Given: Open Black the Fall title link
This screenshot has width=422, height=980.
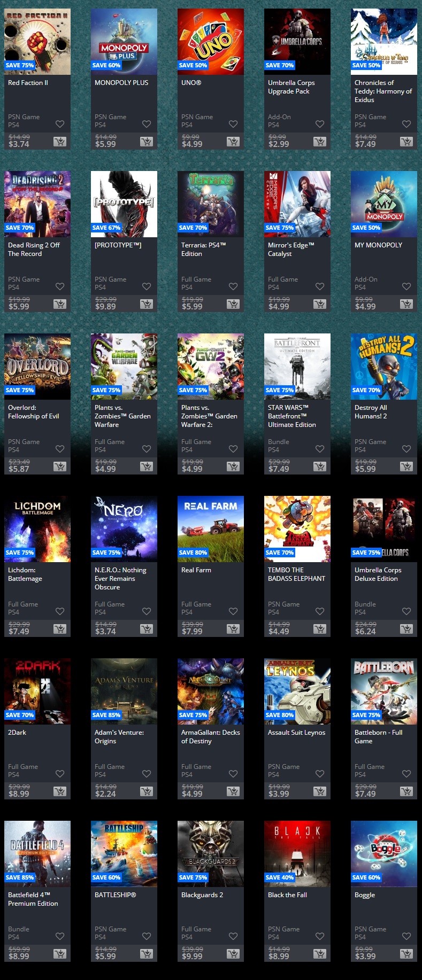Looking at the screenshot, I should (287, 895).
